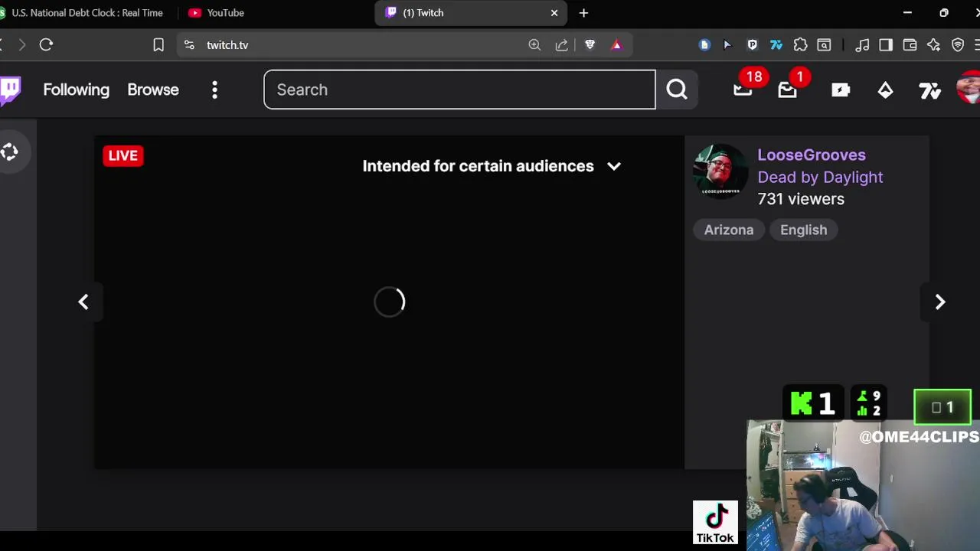Open Leo AI sparkle icon
The image size is (980, 551).
[x=933, y=45]
